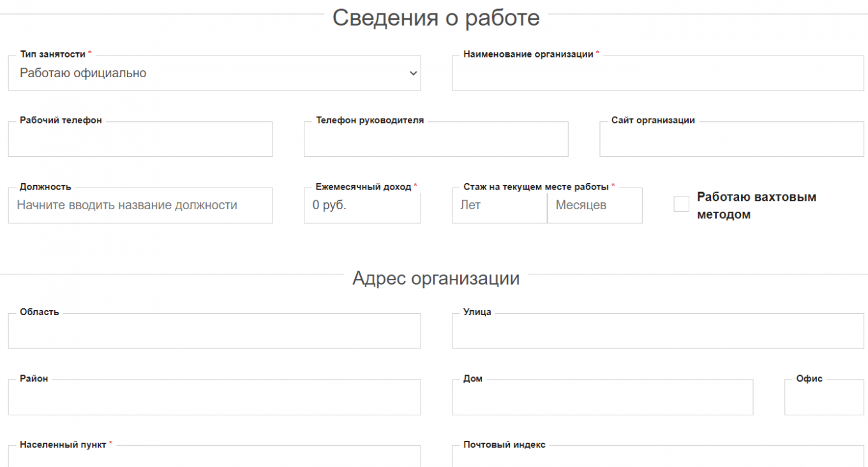
Task: Click the Месяцев experience field
Action: click(595, 205)
